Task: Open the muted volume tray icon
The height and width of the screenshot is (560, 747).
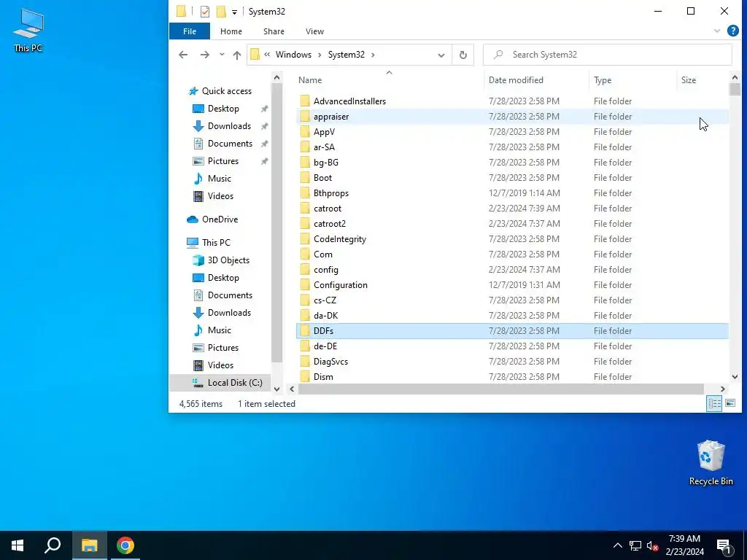Action: click(x=653, y=545)
